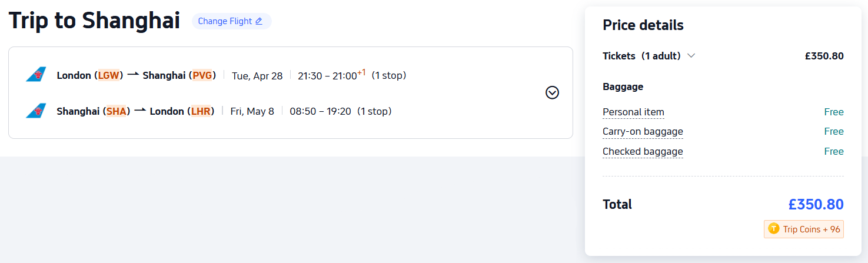
Task: Click the Trip to Shanghai heading
Action: (x=94, y=21)
